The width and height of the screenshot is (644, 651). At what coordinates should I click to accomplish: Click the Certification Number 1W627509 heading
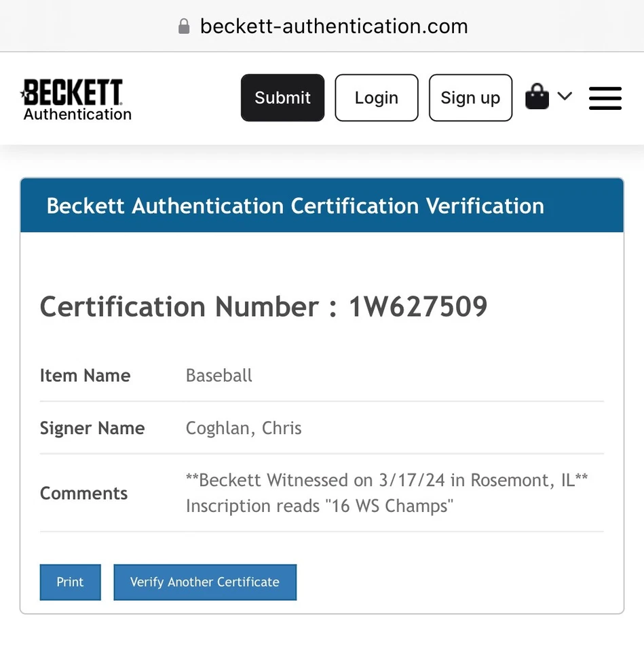pos(263,307)
